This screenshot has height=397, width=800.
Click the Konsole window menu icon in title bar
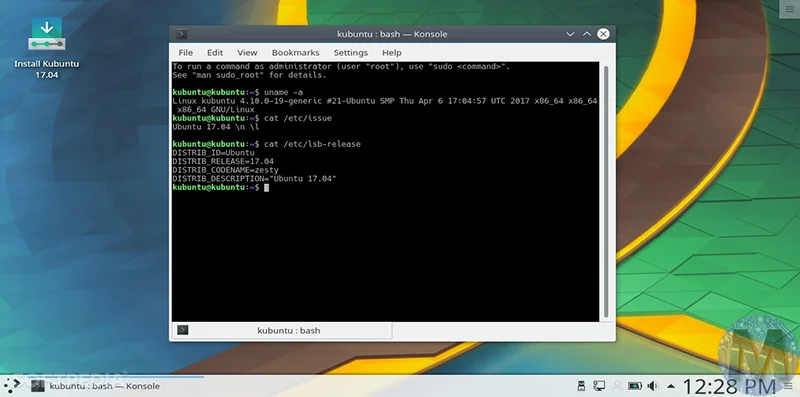coord(181,34)
